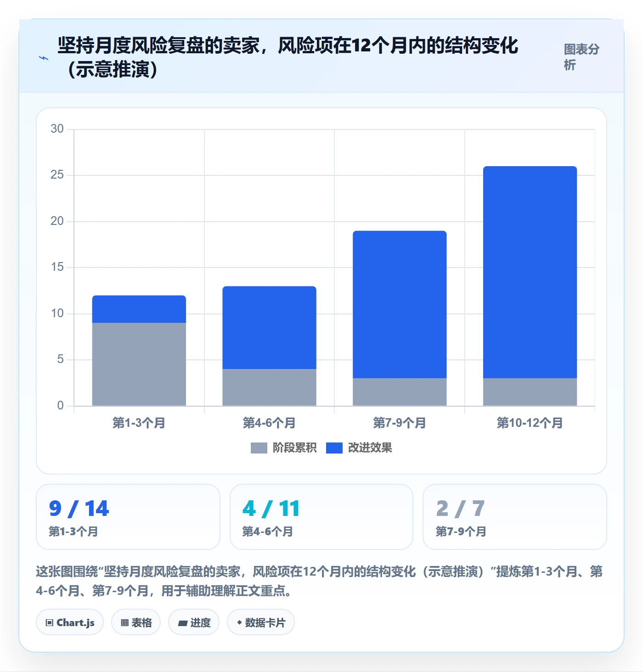
Task: Toggle the 改进效果 legend series
Action: click(359, 448)
